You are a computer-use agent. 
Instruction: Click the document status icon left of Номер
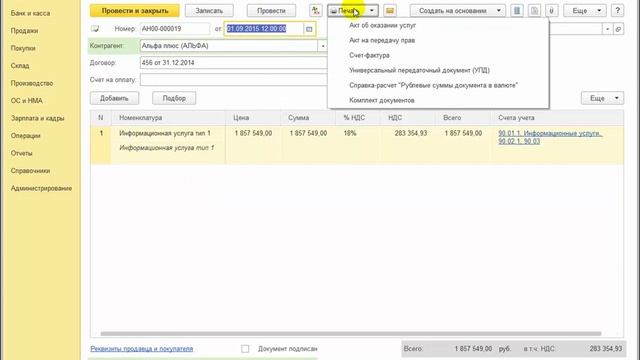tap(95, 29)
